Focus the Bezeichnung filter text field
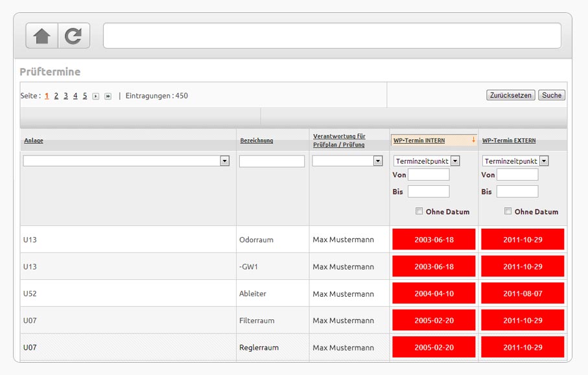This screenshot has height=375, width=588. pyautogui.click(x=272, y=161)
